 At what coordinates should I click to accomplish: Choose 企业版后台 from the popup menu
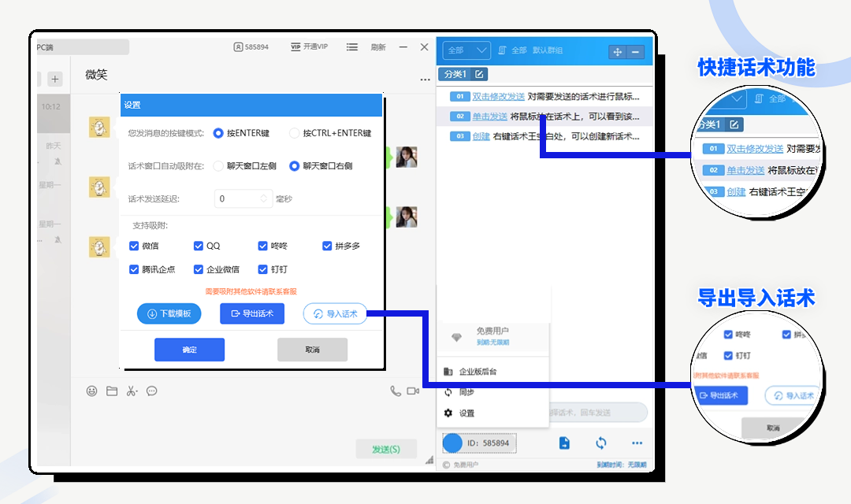[x=478, y=372]
